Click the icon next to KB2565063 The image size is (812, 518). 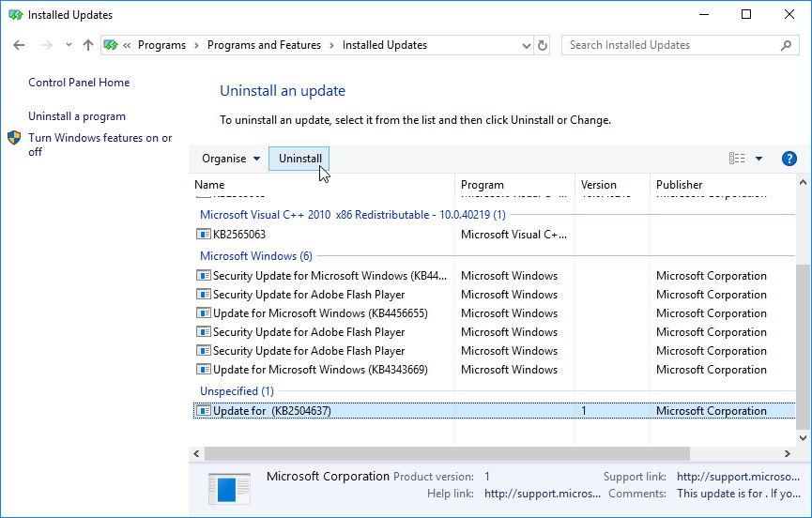(204, 234)
